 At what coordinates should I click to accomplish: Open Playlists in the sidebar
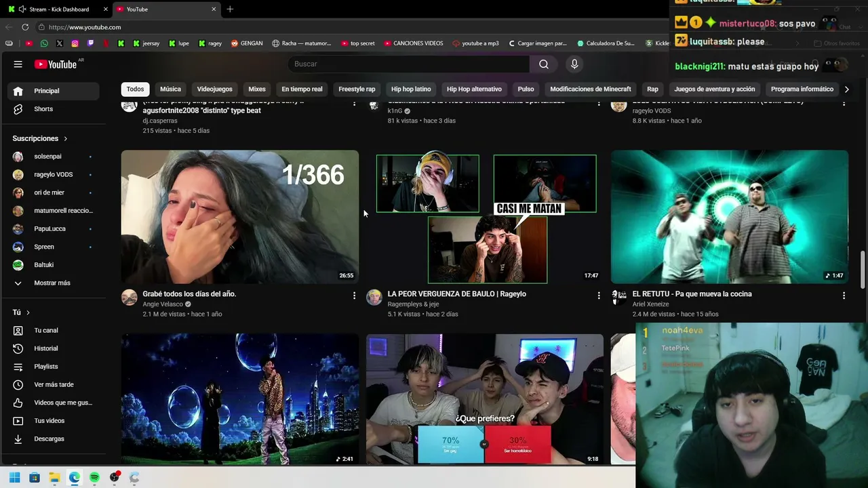pos(54,367)
